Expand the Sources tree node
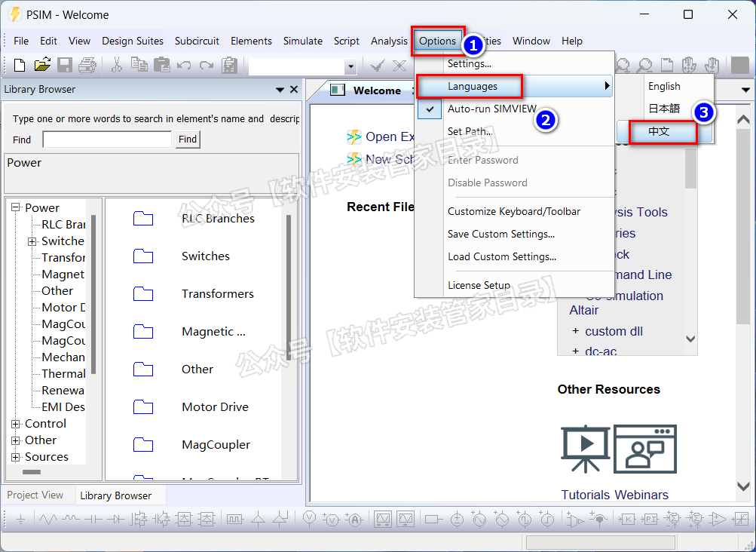 16,458
